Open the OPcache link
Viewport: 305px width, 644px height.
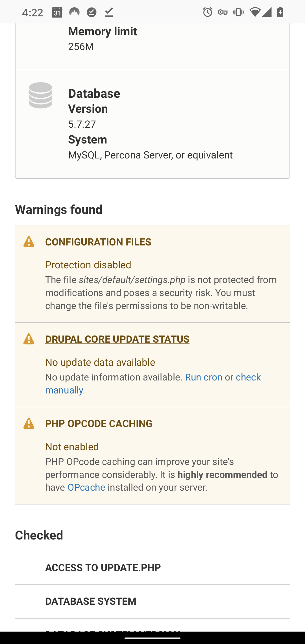(x=86, y=488)
